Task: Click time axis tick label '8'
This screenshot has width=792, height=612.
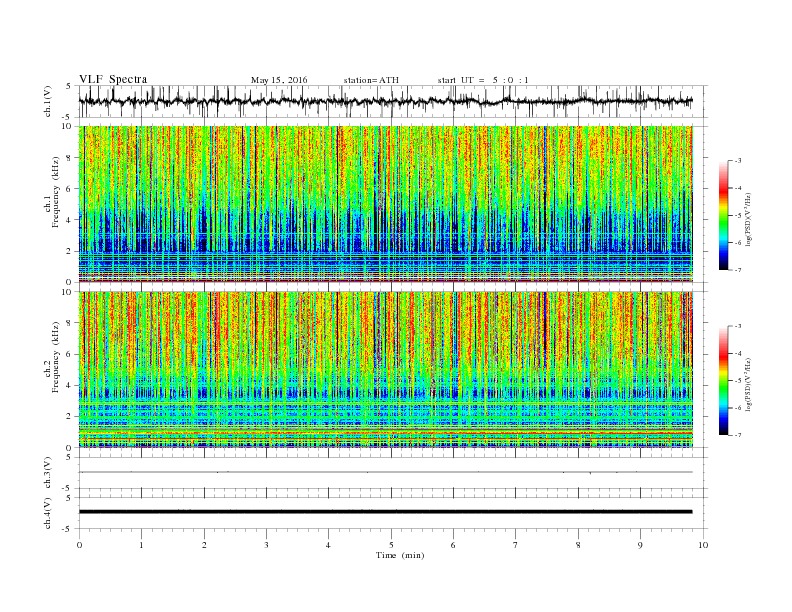Action: tap(578, 545)
